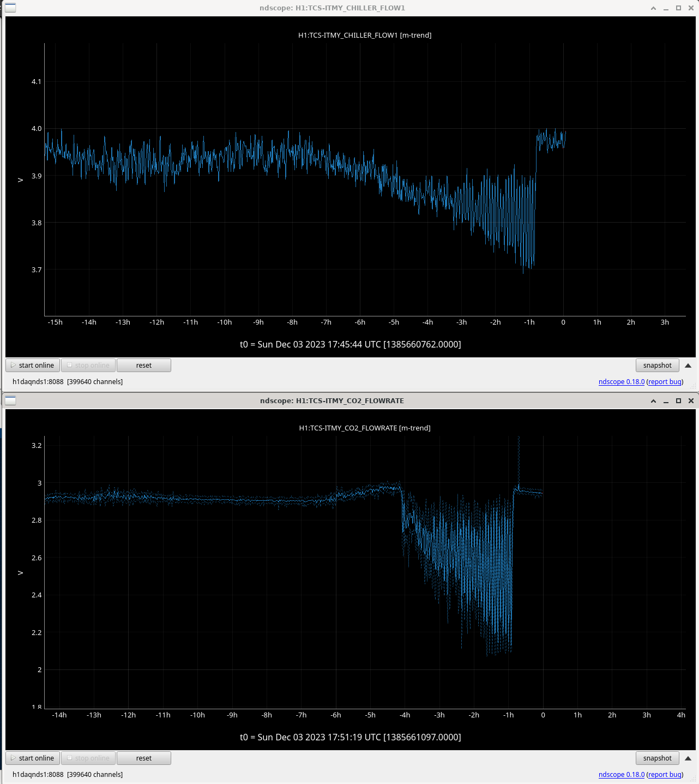Close the CHILLER_FLOW1 ndscope window

pos(691,8)
